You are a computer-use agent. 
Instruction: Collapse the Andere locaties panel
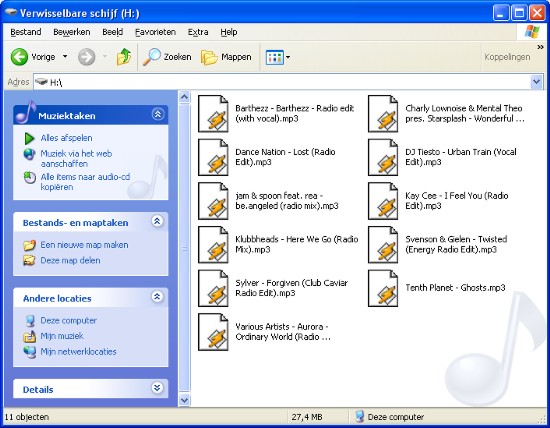click(x=157, y=297)
